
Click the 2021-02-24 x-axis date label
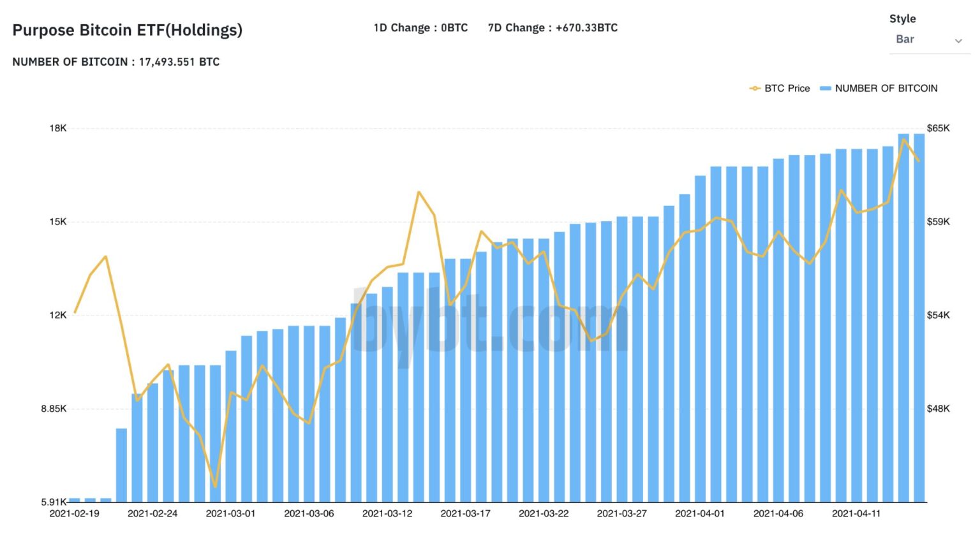point(152,513)
